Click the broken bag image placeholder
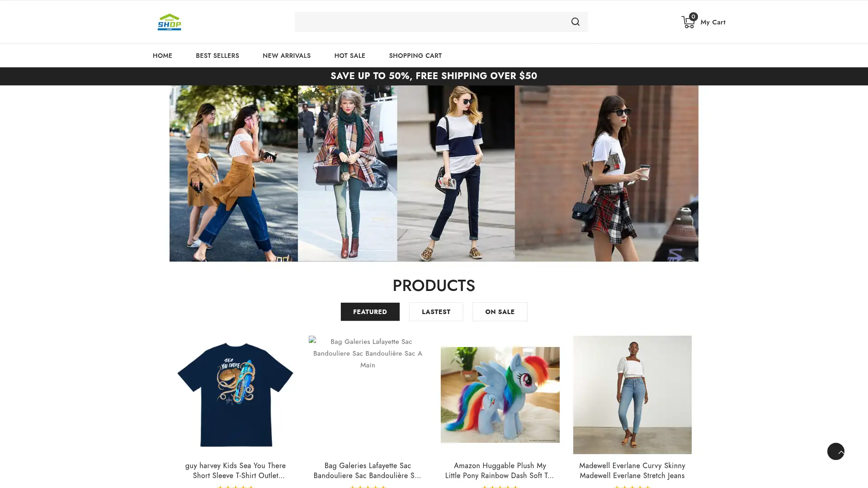The width and height of the screenshot is (868, 488). tap(367, 353)
